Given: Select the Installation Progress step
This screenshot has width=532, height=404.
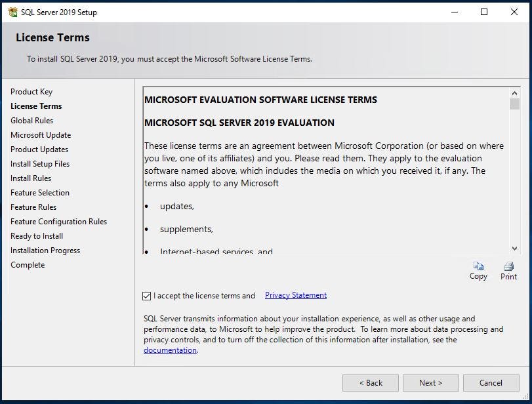Looking at the screenshot, I should (45, 251).
